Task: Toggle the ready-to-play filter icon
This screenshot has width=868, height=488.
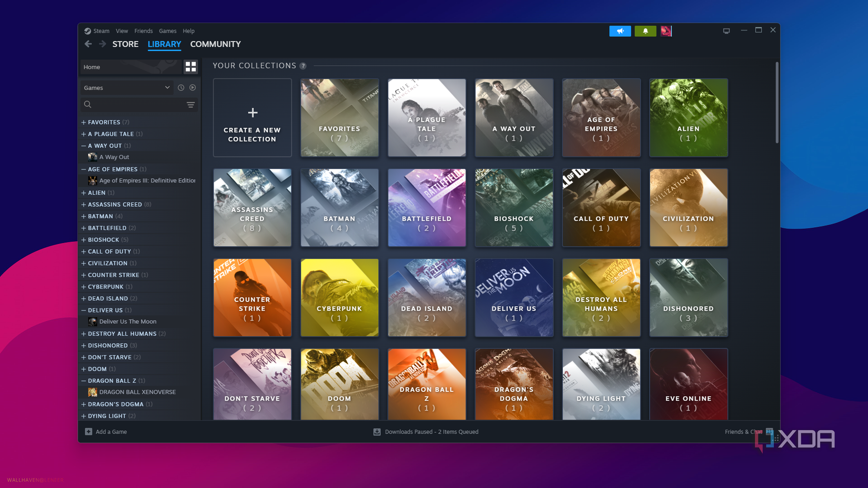Action: (193, 87)
